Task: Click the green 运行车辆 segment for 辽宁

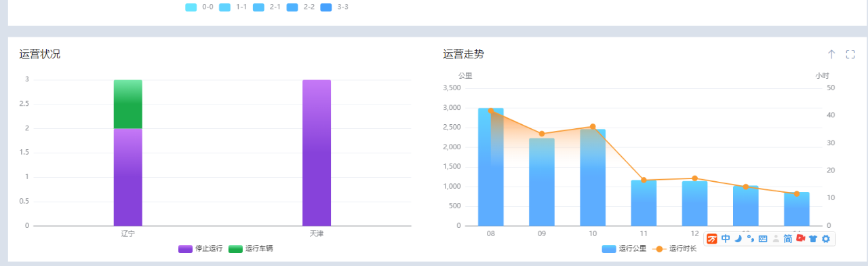Action: (127, 104)
